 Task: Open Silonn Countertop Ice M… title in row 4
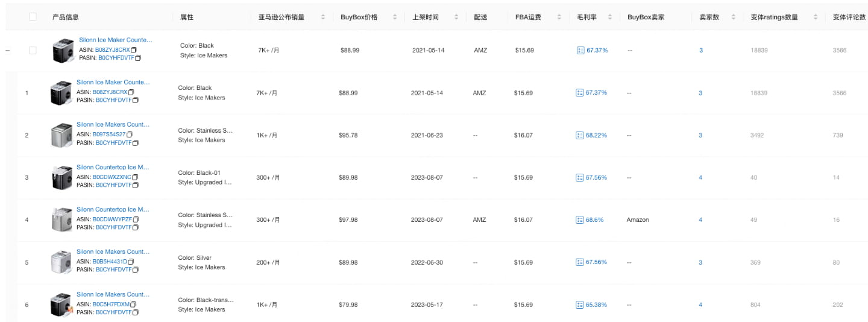click(x=113, y=209)
